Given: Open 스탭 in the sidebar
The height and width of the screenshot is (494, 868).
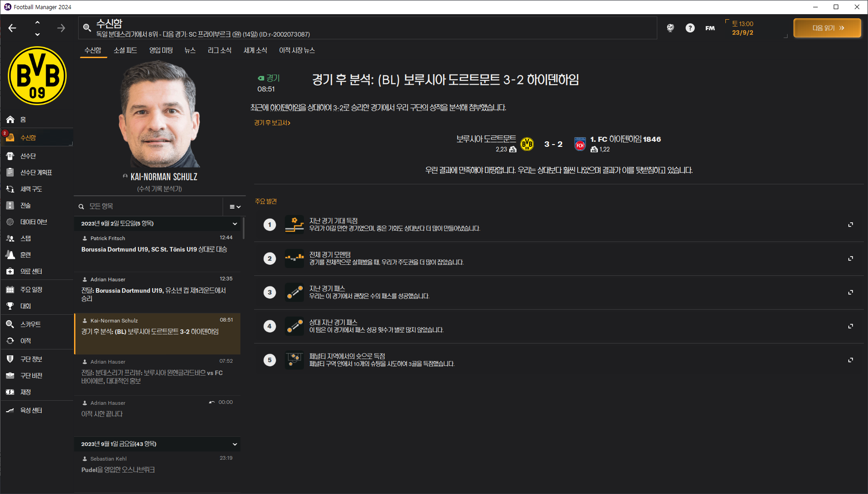Looking at the screenshot, I should [37, 238].
